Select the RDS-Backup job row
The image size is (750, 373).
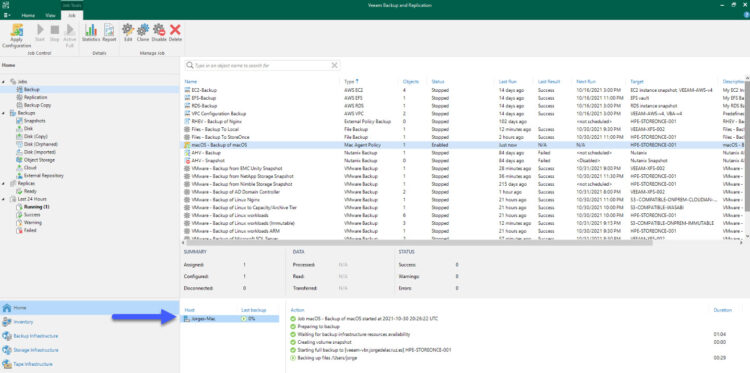point(462,105)
